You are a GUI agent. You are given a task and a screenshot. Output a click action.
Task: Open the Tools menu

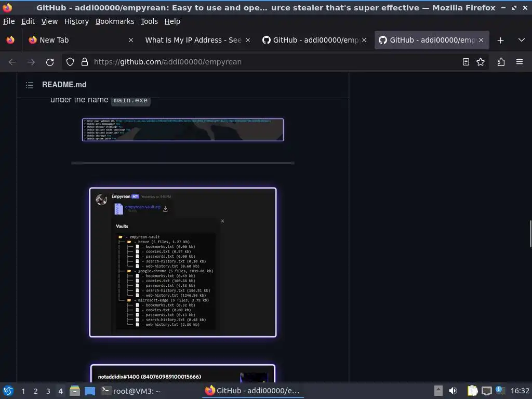(149, 21)
